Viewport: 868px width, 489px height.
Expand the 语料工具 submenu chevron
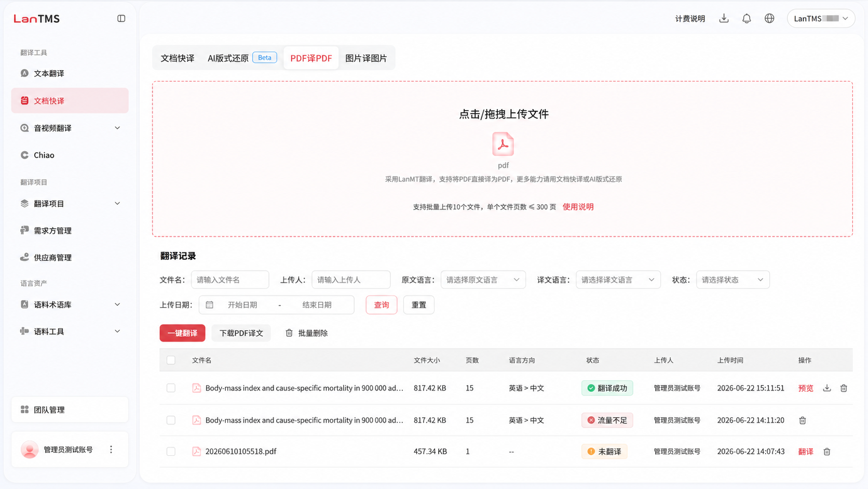117,331
